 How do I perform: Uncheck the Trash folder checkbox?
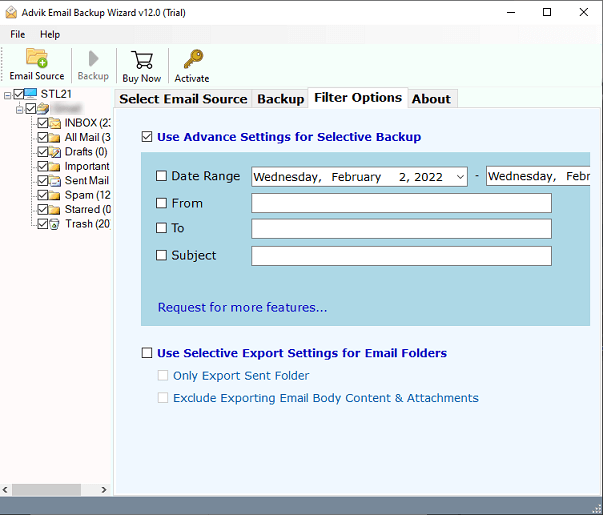(x=43, y=224)
